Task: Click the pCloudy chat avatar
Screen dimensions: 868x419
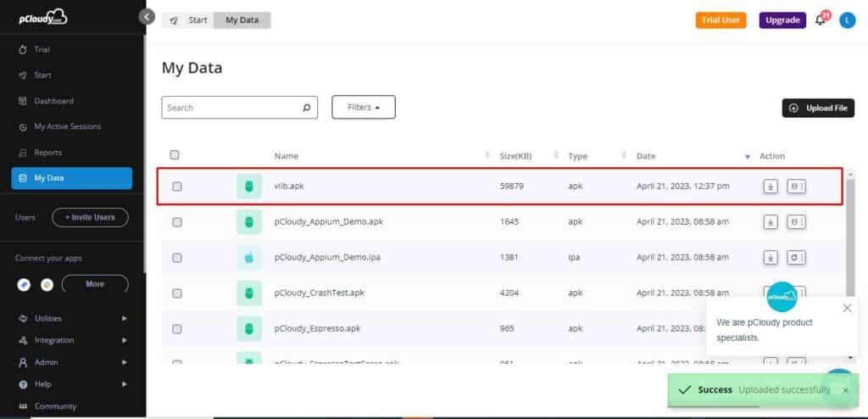Action: tap(782, 297)
